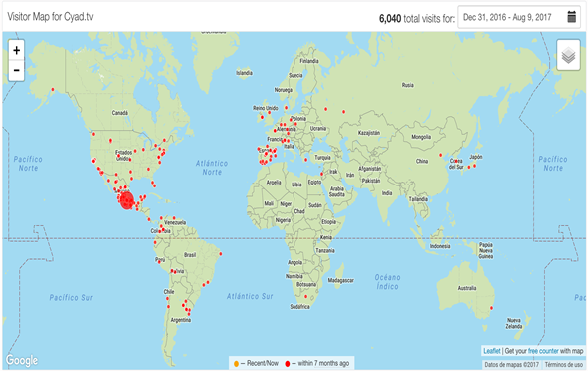Follow the free counter link

pos(543,351)
